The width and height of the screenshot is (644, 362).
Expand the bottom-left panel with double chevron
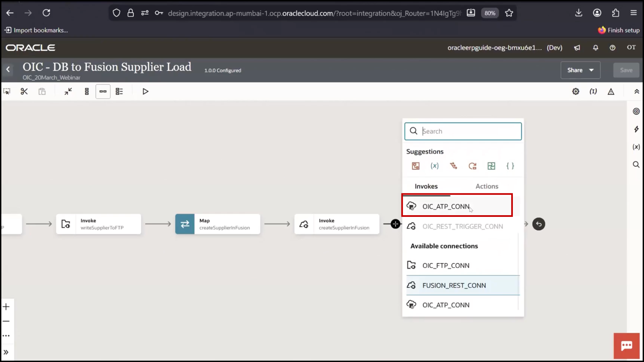6,352
